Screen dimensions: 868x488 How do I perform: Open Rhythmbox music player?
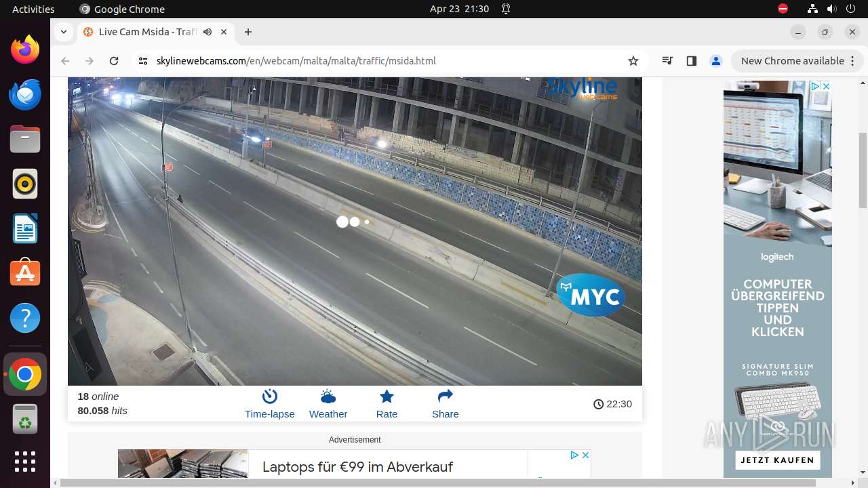coord(25,184)
